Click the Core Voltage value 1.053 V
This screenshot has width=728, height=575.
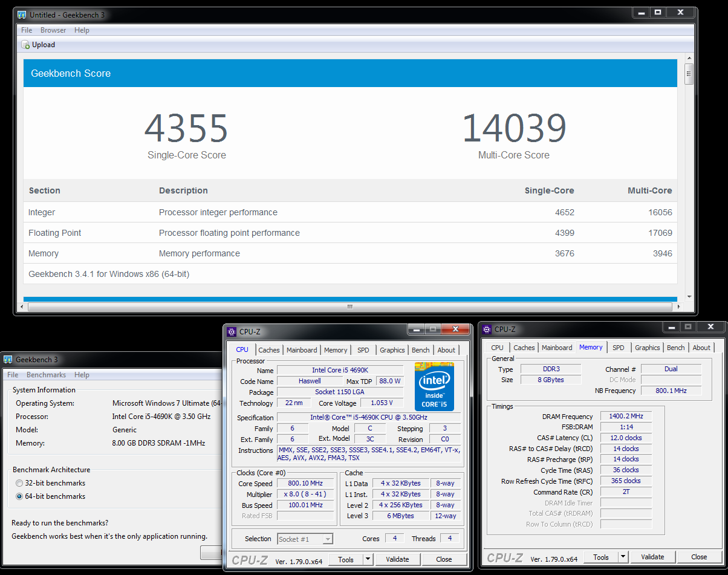(x=382, y=403)
